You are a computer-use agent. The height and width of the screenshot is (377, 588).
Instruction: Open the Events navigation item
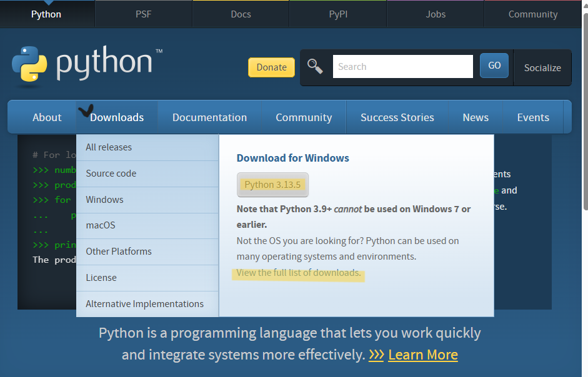[x=533, y=117]
